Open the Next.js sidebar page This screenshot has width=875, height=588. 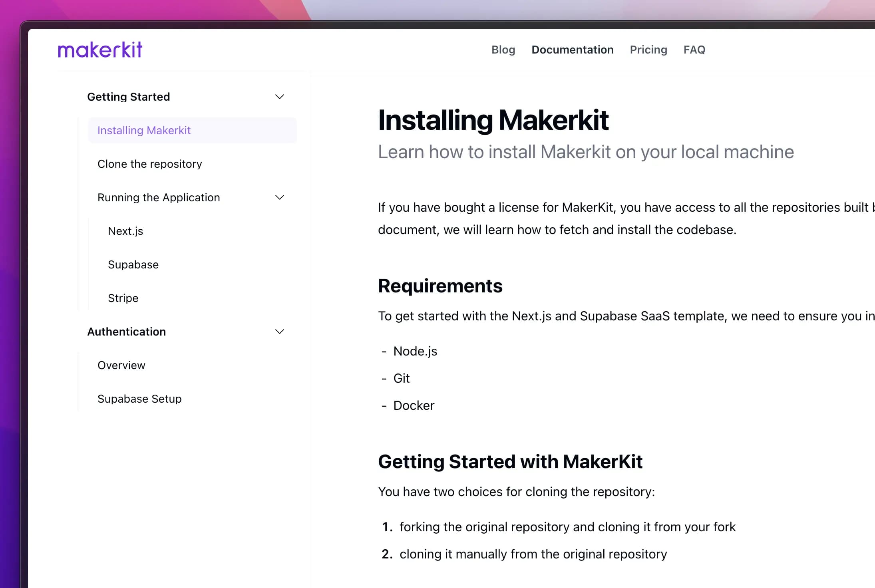pos(125,231)
